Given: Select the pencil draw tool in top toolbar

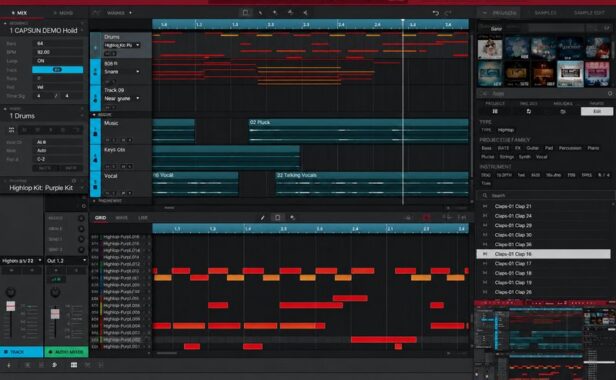Looking at the screenshot, I should [260, 13].
